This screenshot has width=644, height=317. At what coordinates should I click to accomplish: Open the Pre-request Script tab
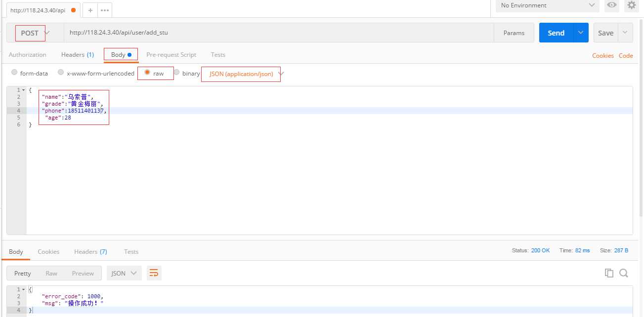(x=172, y=55)
